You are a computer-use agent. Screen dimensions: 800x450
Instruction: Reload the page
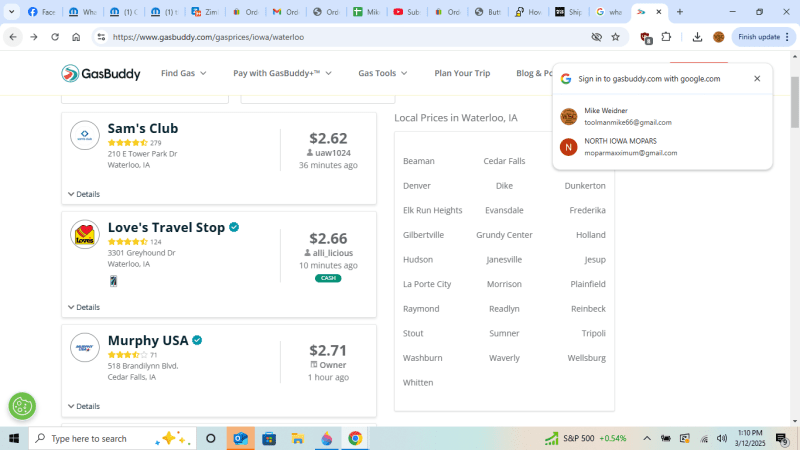coord(55,37)
